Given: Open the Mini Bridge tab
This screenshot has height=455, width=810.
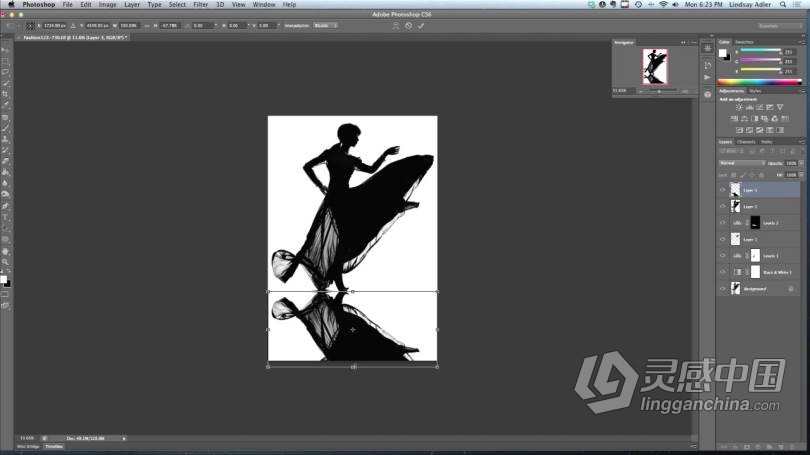Looking at the screenshot, I should [x=28, y=447].
